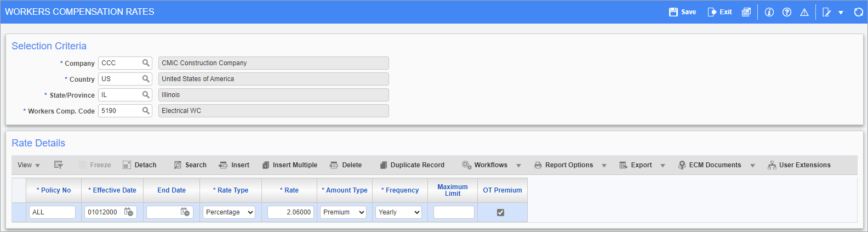The image size is (868, 232).
Task: Open the End Date calendar picker
Action: [x=185, y=212]
